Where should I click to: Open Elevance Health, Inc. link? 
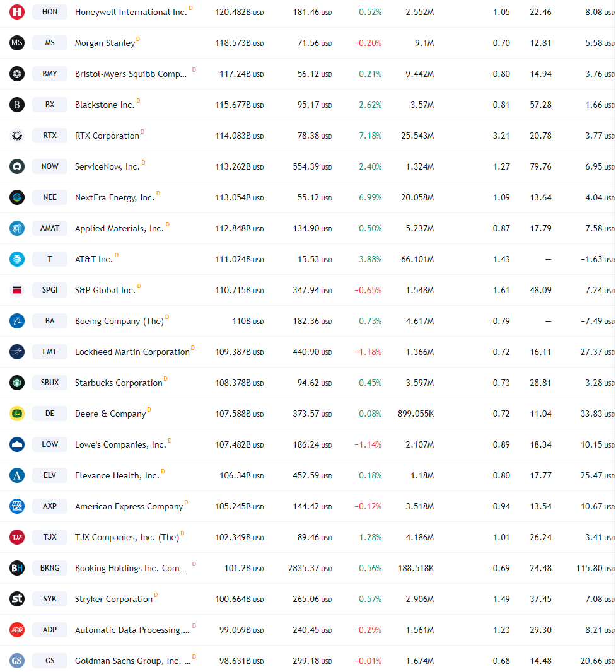(117, 475)
